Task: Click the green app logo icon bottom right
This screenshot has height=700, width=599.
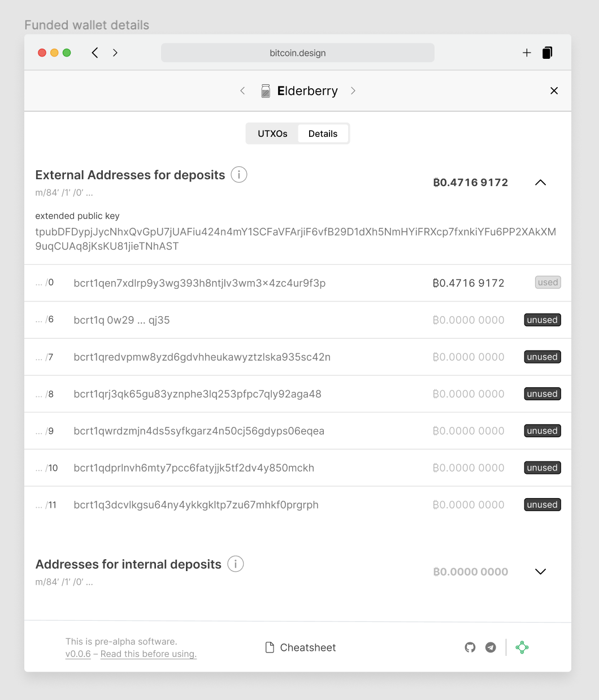Action: pyautogui.click(x=522, y=647)
